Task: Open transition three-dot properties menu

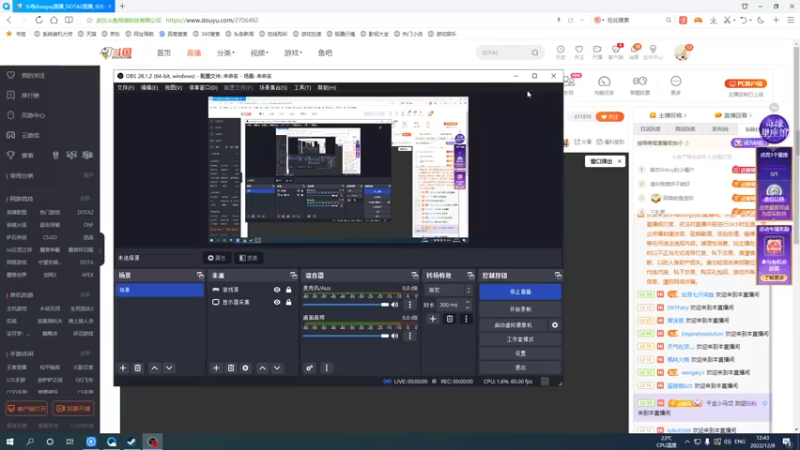Action: pyautogui.click(x=466, y=319)
